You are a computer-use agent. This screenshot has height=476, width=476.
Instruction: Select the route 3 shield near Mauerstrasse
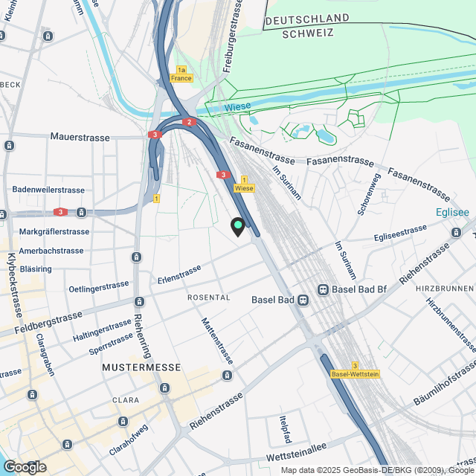[x=155, y=135]
